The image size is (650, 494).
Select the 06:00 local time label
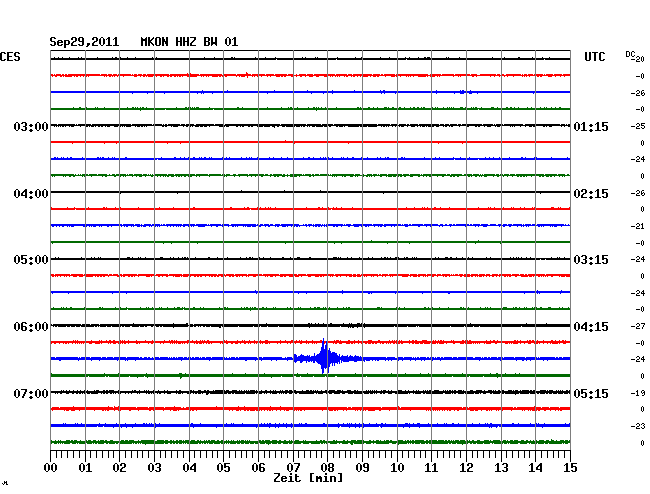click(31, 327)
